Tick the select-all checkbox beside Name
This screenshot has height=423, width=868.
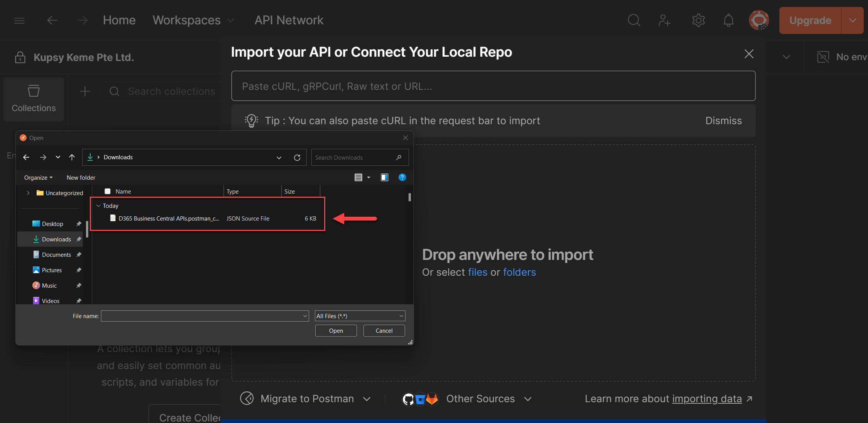click(x=108, y=191)
